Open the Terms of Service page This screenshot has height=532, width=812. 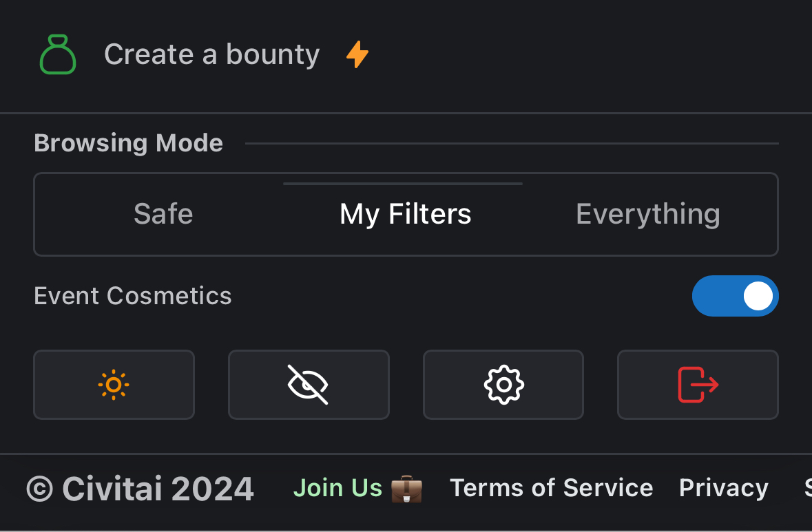[551, 488]
